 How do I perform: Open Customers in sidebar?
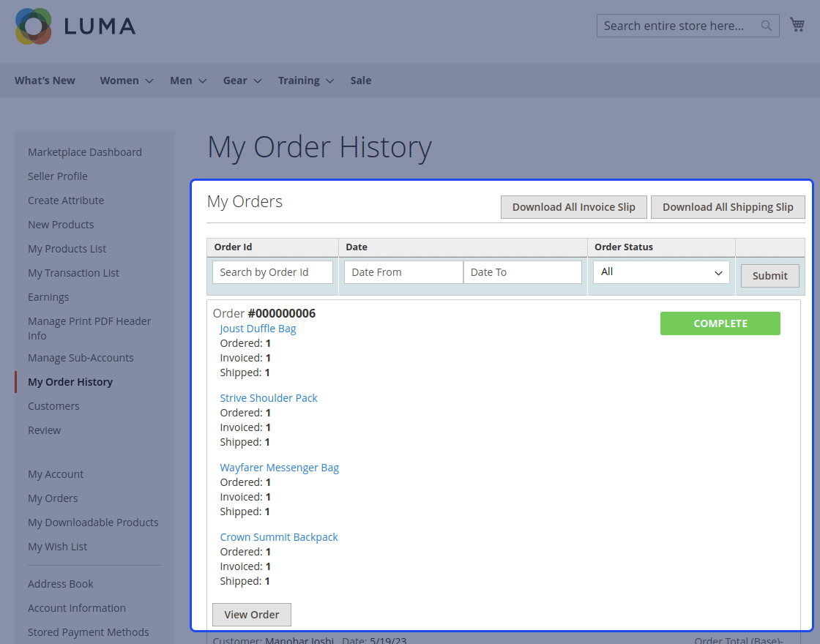(53, 405)
